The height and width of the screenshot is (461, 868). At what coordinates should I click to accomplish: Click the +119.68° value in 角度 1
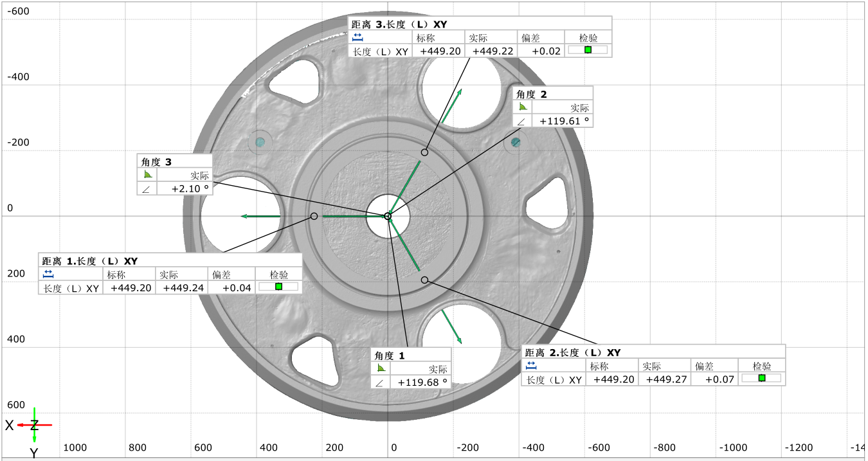[x=422, y=383]
